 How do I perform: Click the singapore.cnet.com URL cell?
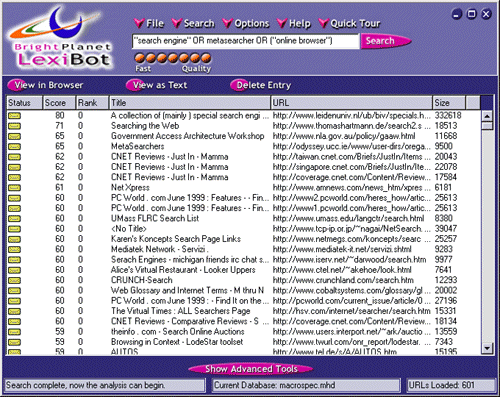[x=351, y=167]
